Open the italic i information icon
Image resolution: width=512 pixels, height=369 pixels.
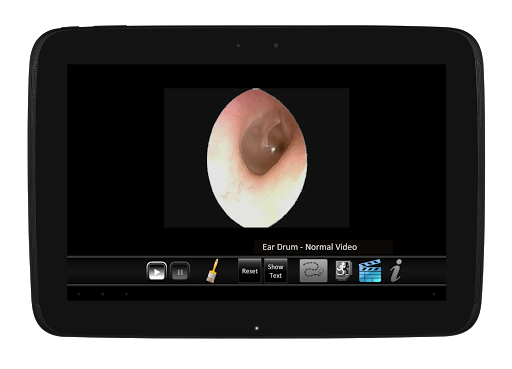coord(396,271)
